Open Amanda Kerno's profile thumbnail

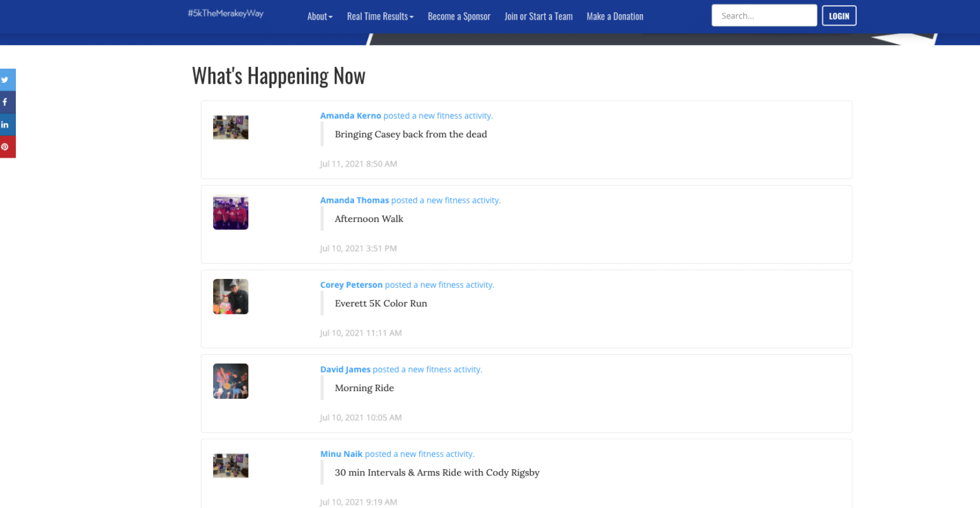(230, 128)
